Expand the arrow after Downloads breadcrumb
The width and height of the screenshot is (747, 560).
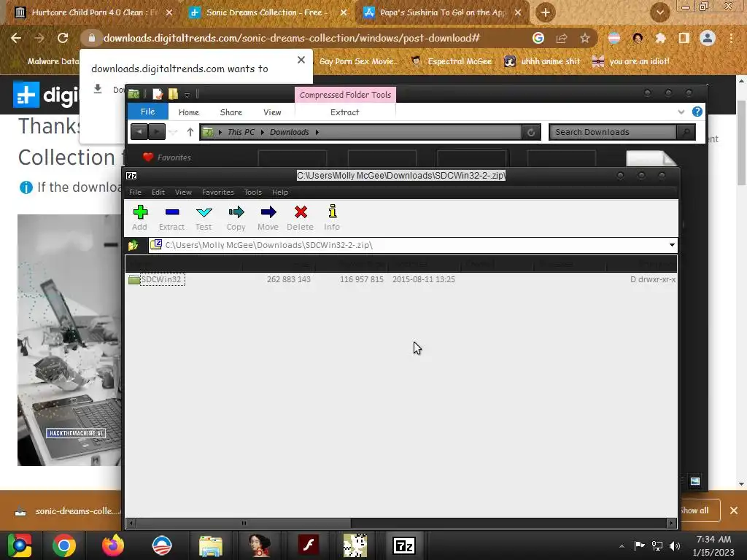[x=317, y=132]
